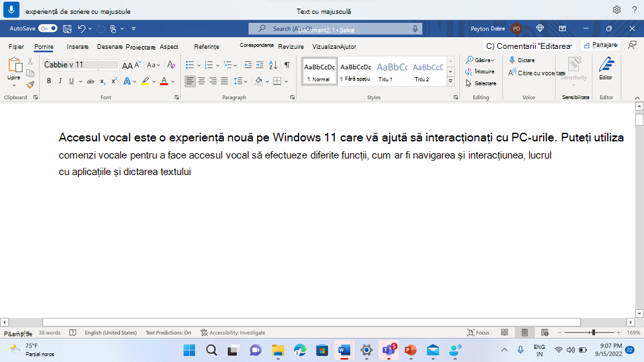Click the voice access microphone button
The height and width of the screenshot is (362, 644).
[11, 9]
